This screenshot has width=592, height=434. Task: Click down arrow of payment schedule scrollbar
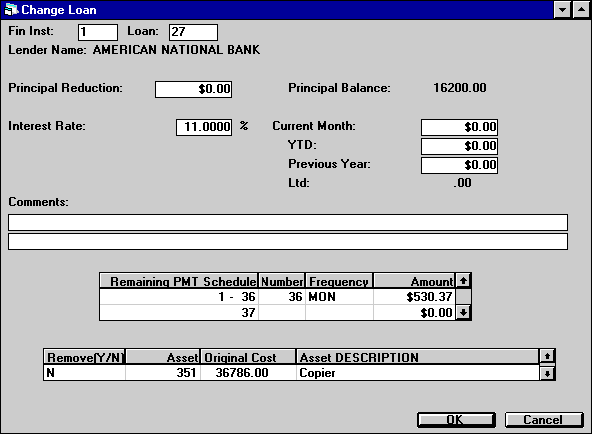point(463,312)
